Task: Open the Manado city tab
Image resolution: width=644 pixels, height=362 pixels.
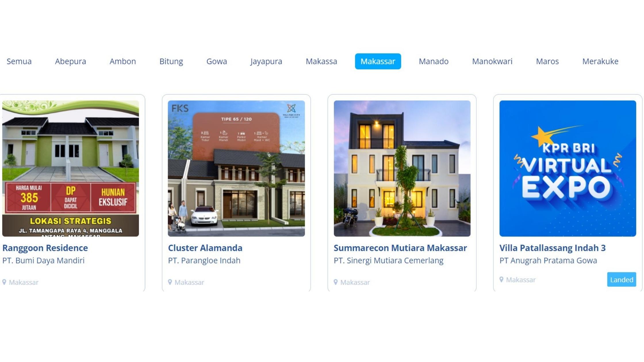Action: pos(434,61)
